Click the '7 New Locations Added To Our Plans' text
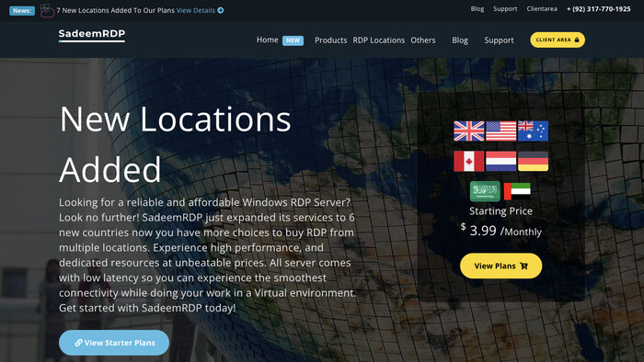Screen dimensions: 644x362 115,10
